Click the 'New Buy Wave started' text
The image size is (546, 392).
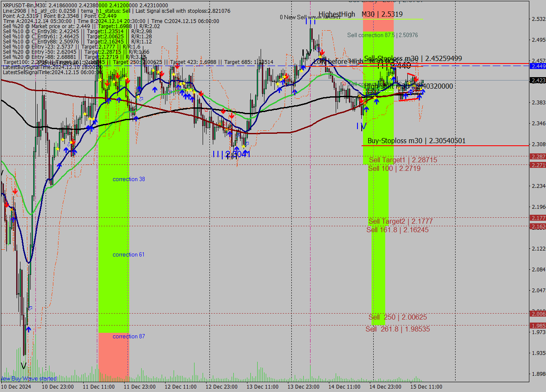[x=28, y=379]
